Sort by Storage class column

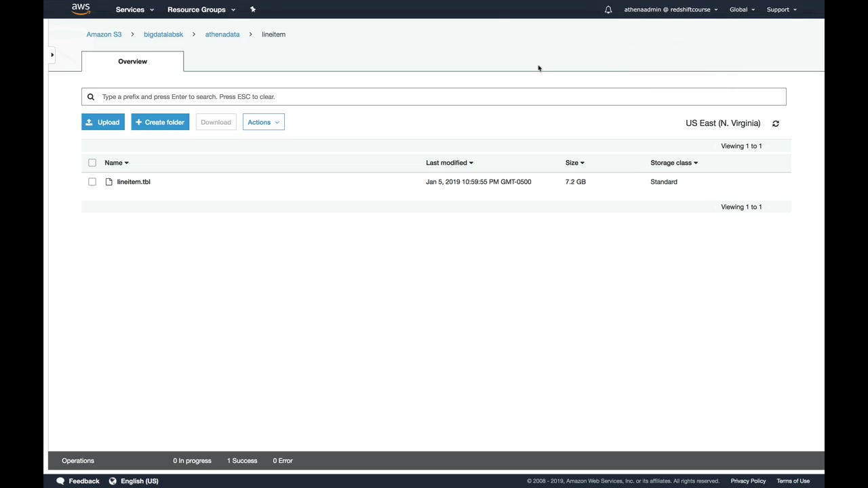(x=674, y=163)
